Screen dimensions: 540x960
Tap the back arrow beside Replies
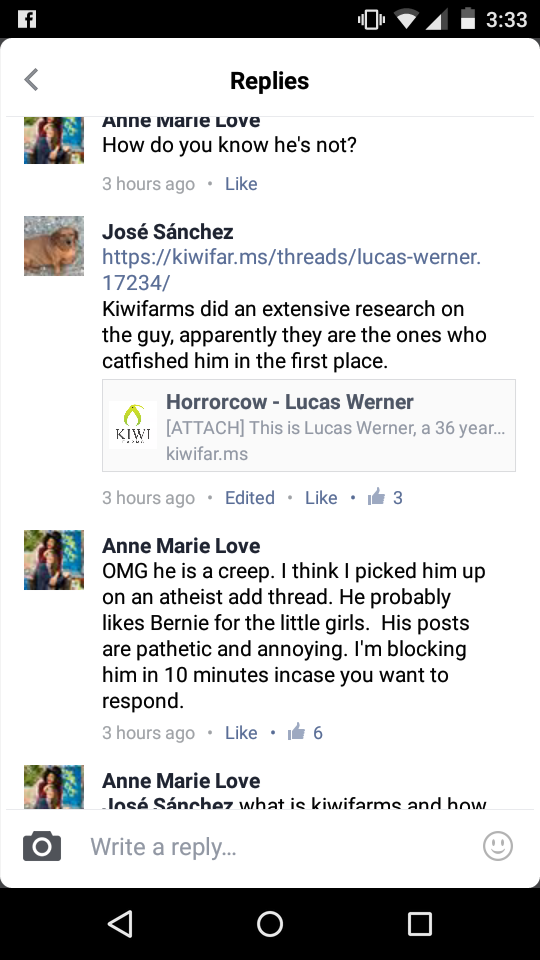[x=31, y=80]
